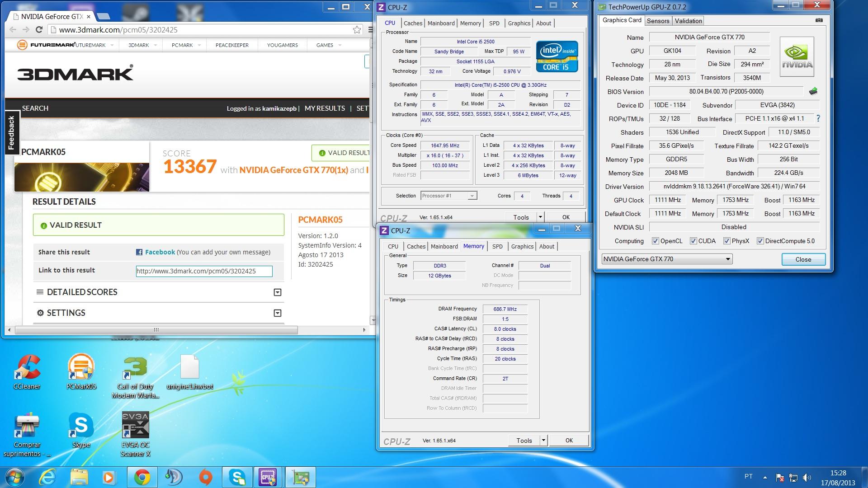
Task: Open the Sensors tab in GPU-Z
Action: (658, 21)
